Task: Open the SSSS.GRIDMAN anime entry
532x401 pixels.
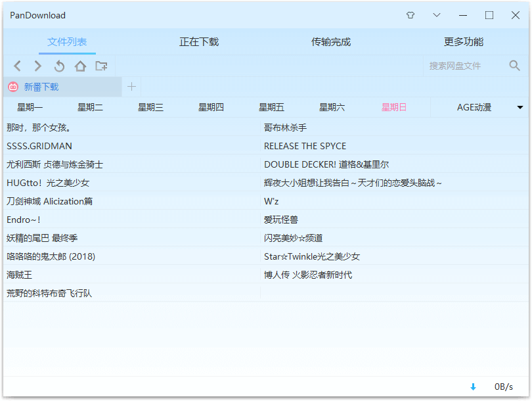Action: (39, 146)
